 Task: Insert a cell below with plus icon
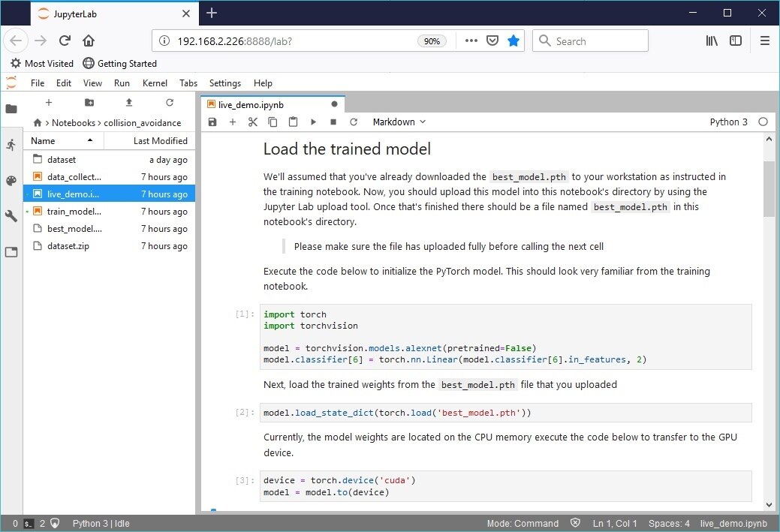pos(233,122)
